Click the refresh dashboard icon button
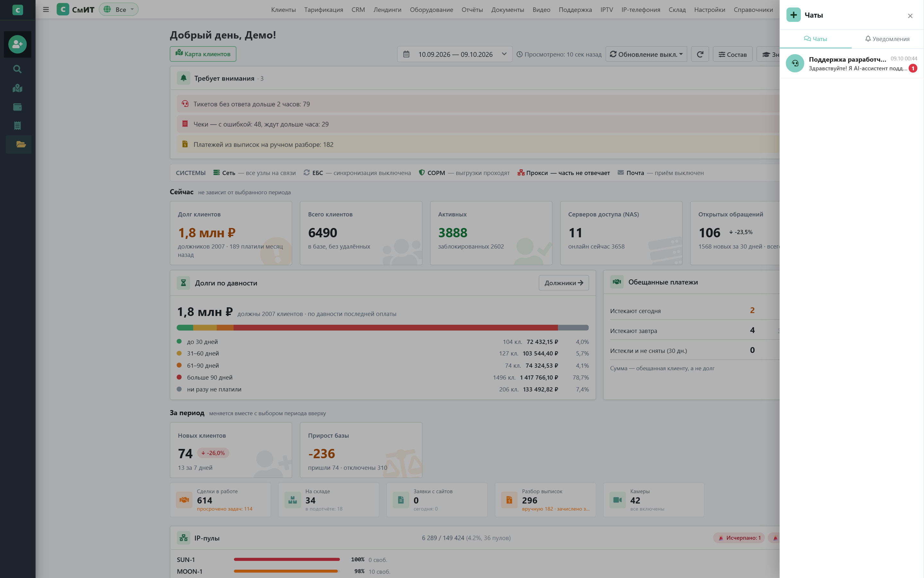This screenshot has width=924, height=578. click(x=700, y=54)
